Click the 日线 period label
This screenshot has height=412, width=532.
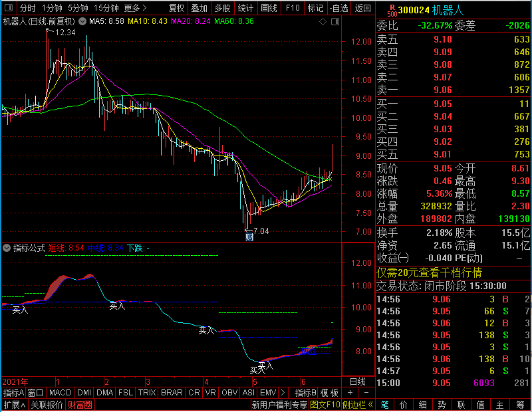[x=358, y=382]
